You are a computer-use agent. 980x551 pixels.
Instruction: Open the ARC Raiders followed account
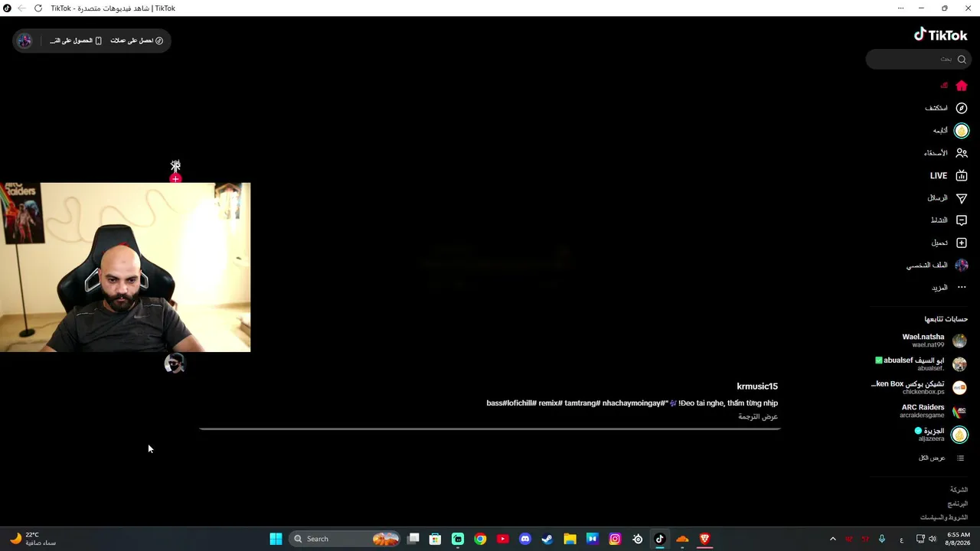pyautogui.click(x=933, y=412)
